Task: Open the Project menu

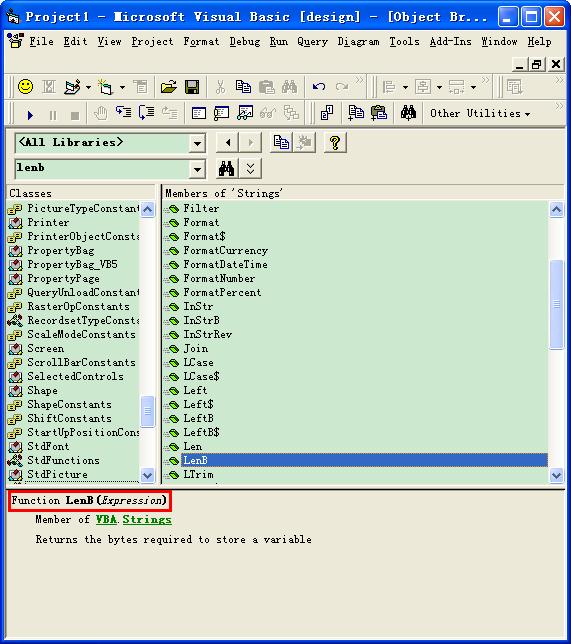Action: click(152, 41)
